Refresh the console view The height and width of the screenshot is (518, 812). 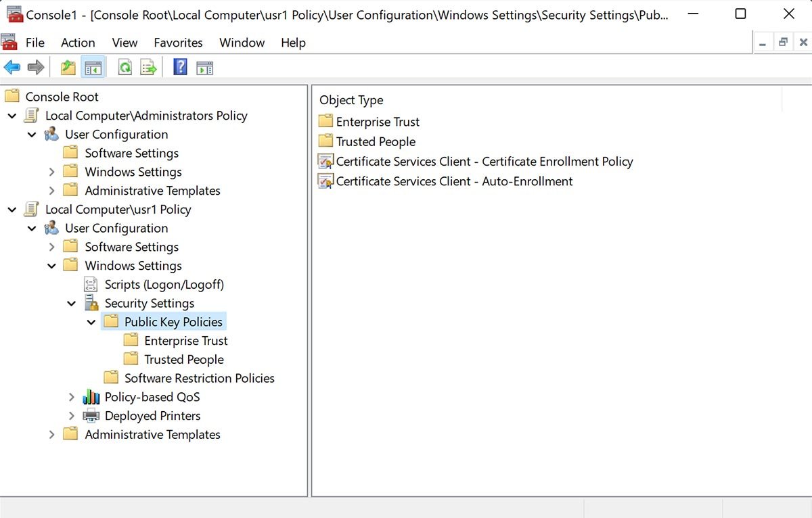[x=125, y=66]
